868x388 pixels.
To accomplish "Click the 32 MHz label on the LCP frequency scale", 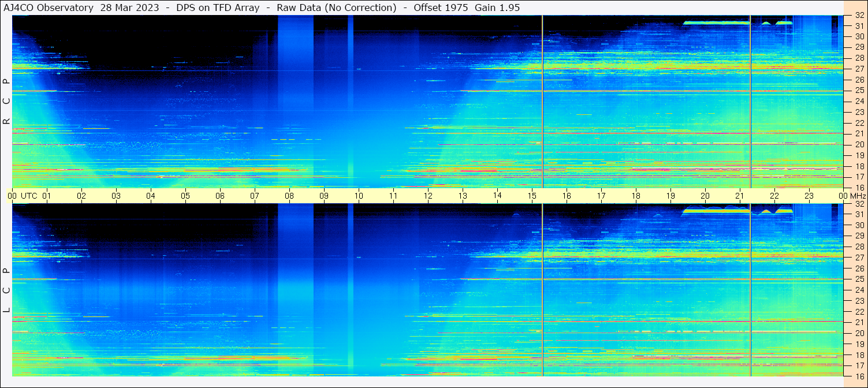I will (859, 204).
